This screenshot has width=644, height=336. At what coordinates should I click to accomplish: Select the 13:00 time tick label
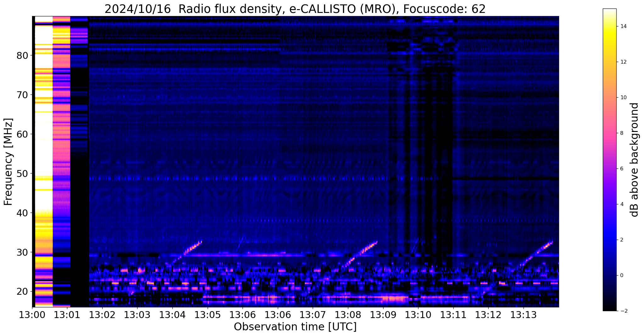tap(32, 315)
